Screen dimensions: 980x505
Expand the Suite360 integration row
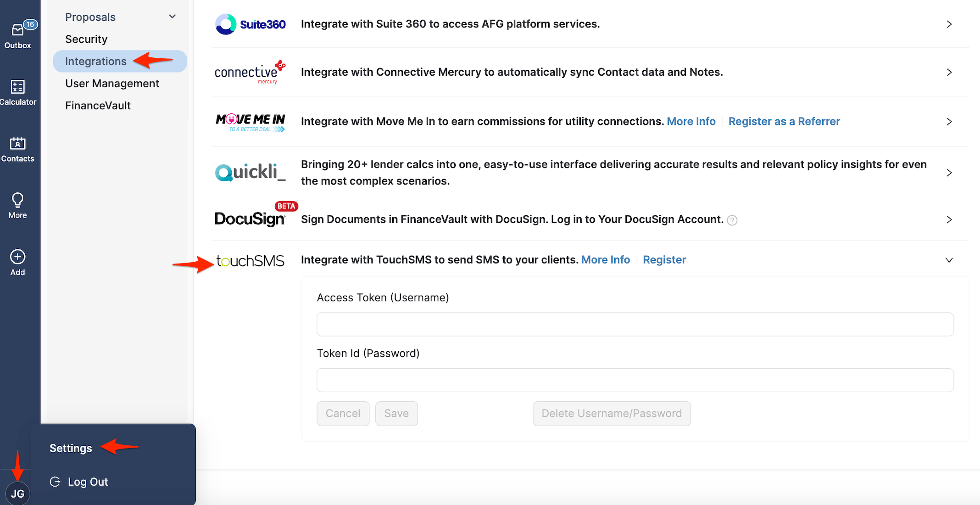949,24
